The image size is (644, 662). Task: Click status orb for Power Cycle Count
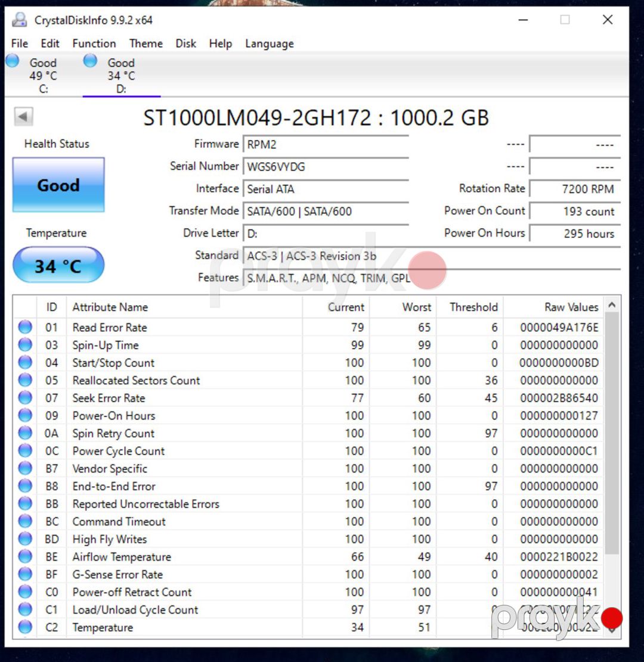tap(26, 450)
